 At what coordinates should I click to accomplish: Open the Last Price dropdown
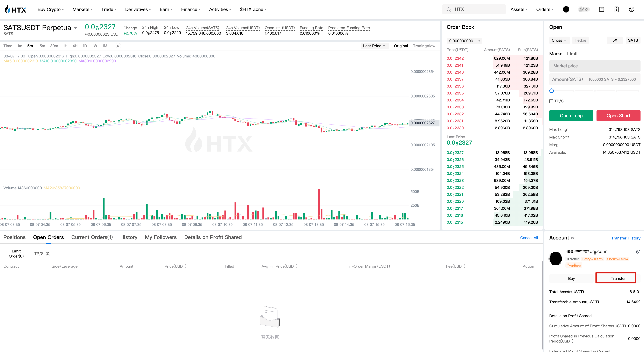coord(374,46)
